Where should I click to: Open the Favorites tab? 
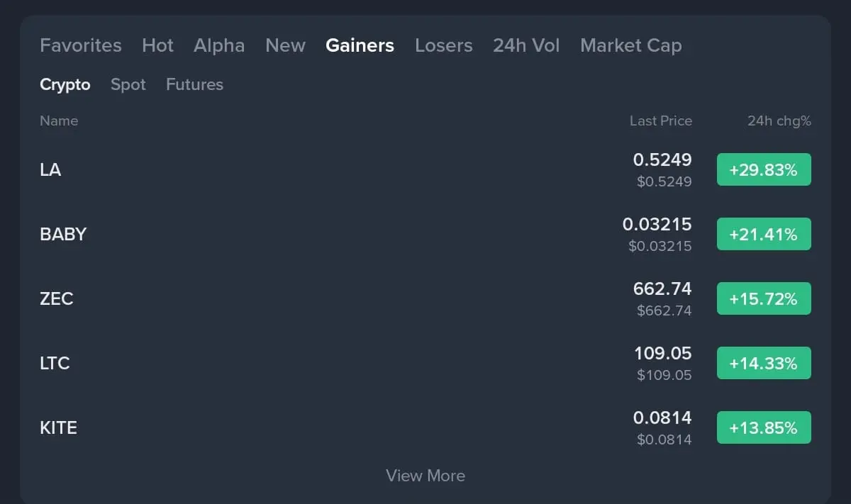pos(81,45)
